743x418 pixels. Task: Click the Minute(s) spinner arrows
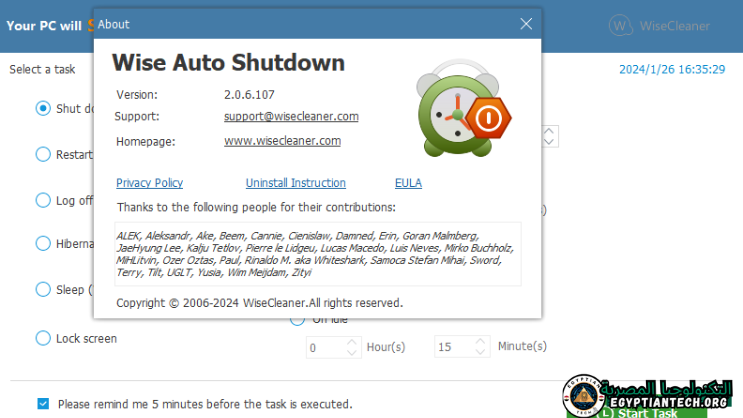point(479,347)
